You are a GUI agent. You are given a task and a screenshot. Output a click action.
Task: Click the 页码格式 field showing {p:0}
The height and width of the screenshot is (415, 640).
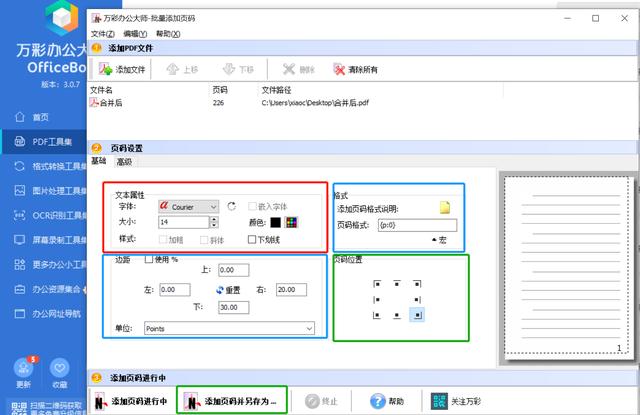(417, 225)
